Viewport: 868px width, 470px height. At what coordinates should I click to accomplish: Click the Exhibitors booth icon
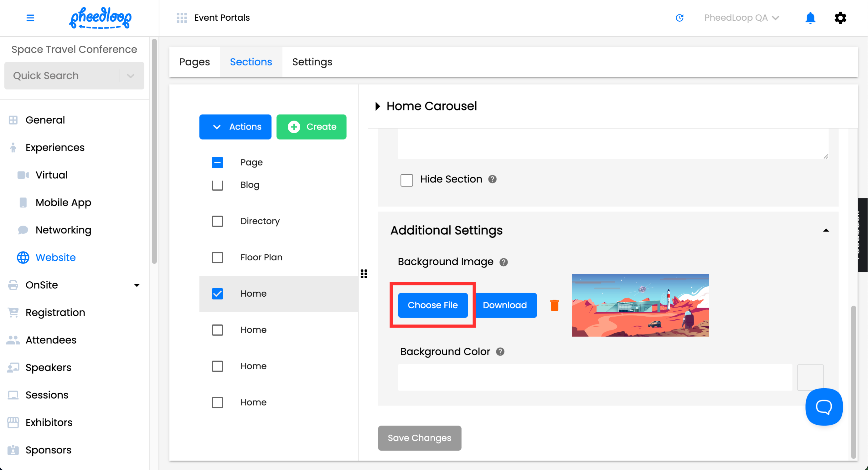(x=13, y=422)
